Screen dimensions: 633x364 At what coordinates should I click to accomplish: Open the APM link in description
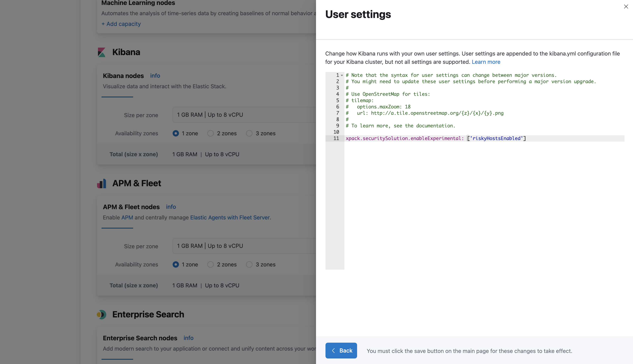click(127, 217)
